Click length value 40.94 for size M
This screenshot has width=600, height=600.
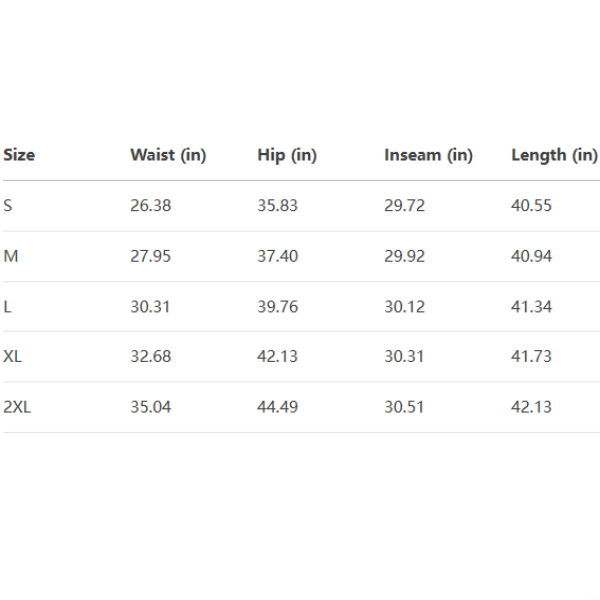click(531, 256)
